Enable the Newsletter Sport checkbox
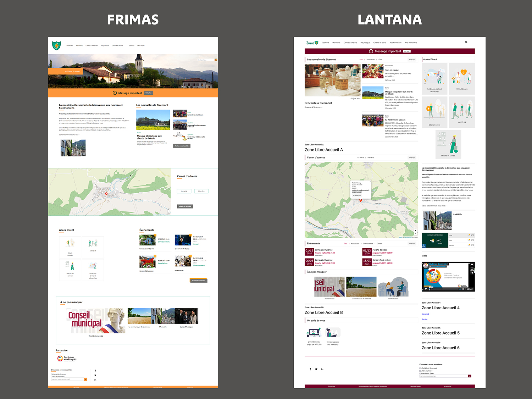The width and height of the screenshot is (532, 399). (420, 373)
